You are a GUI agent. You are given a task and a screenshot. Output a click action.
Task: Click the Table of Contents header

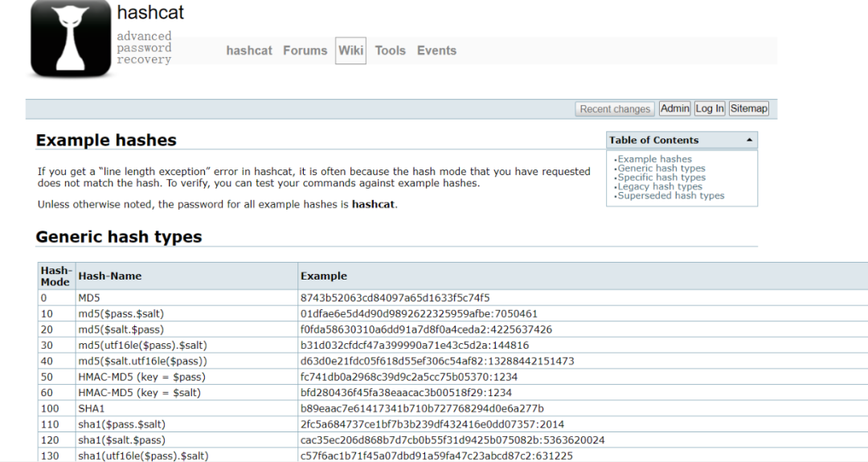[682, 140]
